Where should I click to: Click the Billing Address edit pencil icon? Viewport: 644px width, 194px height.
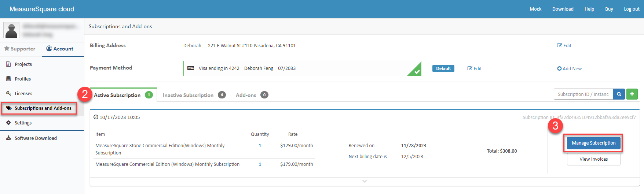[560, 45]
